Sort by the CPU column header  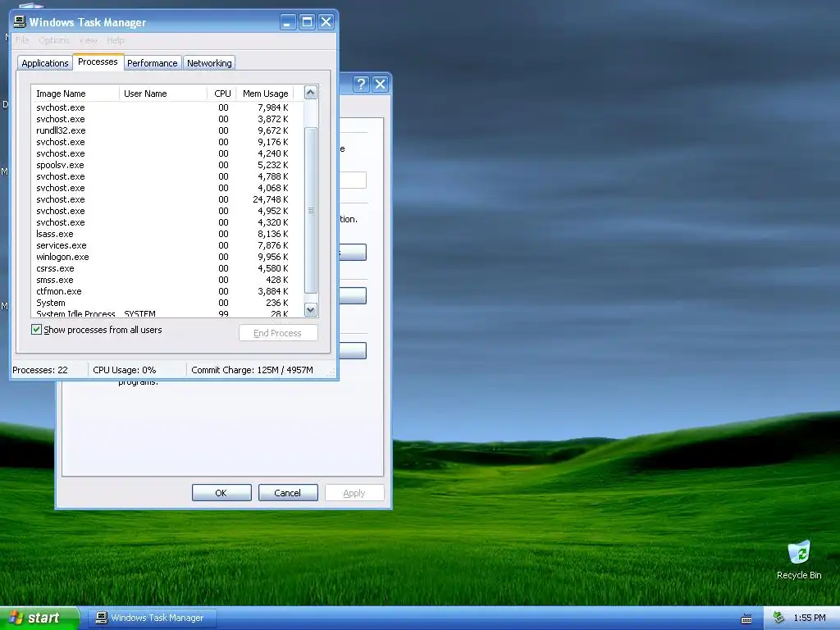pos(221,94)
